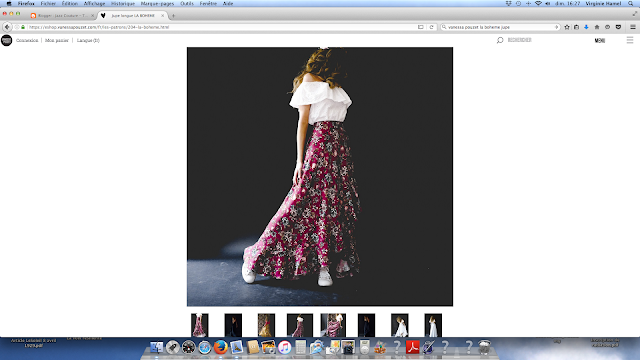
Task: Click the MENU text button
Action: pyautogui.click(x=600, y=40)
